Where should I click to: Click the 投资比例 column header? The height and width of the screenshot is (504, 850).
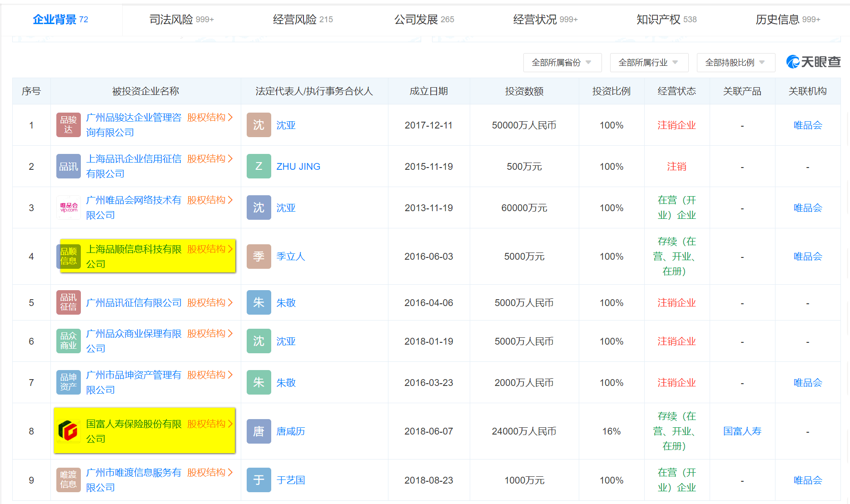point(611,91)
